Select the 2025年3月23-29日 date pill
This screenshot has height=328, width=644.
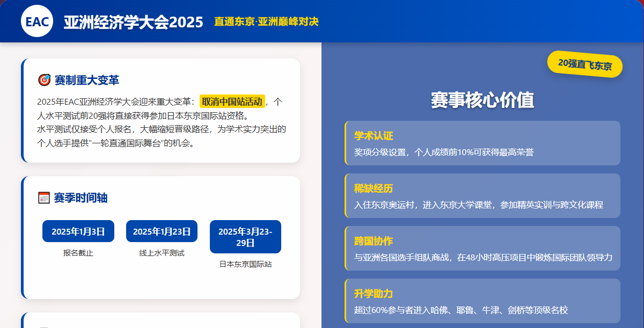245,237
